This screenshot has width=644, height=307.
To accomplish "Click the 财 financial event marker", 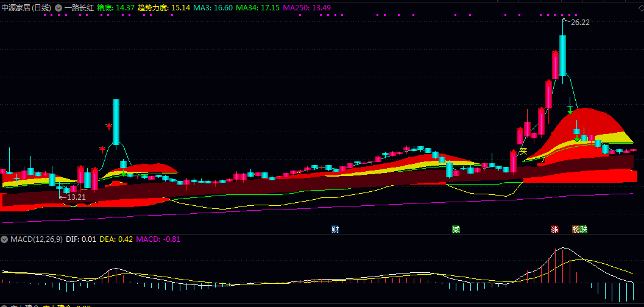I will pos(336,229).
